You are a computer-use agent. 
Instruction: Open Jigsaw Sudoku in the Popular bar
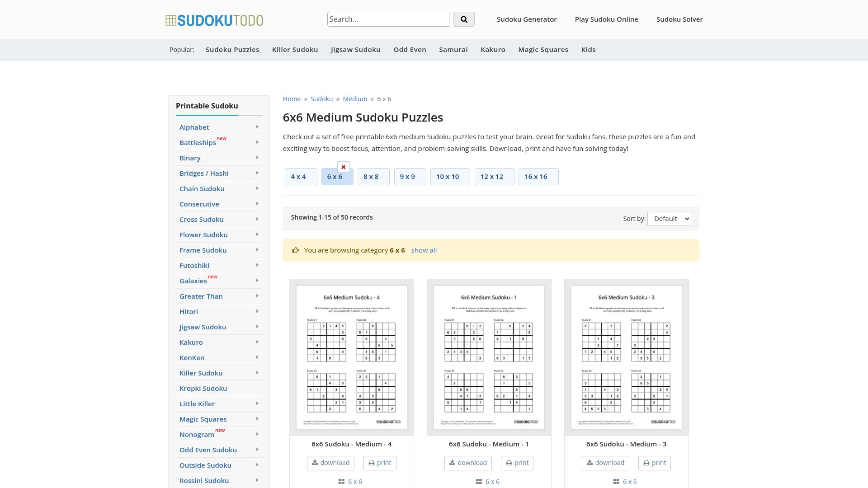(355, 50)
